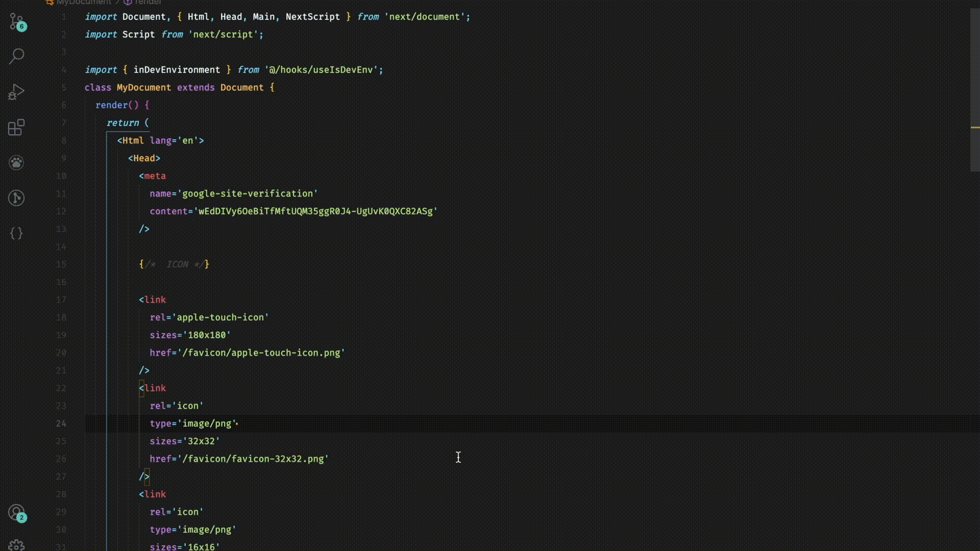
Task: Open the render symbol breadcrumb dropdown
Action: click(147, 3)
